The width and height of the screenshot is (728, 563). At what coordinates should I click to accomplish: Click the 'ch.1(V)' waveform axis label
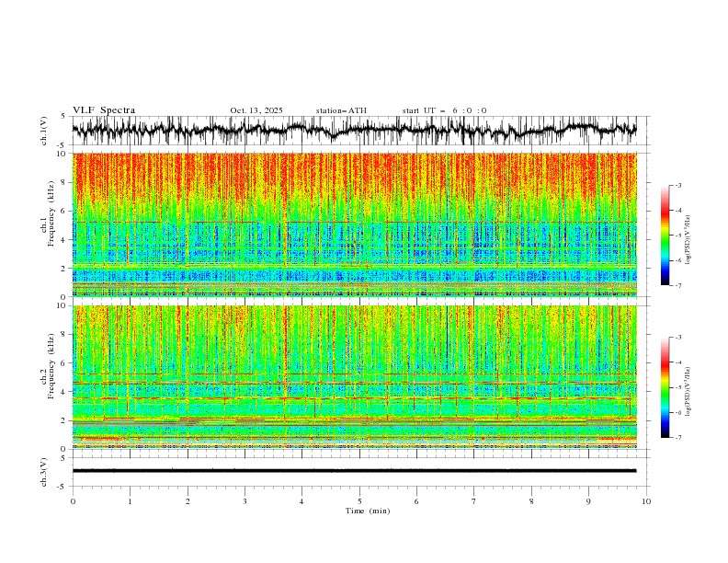[x=44, y=131]
